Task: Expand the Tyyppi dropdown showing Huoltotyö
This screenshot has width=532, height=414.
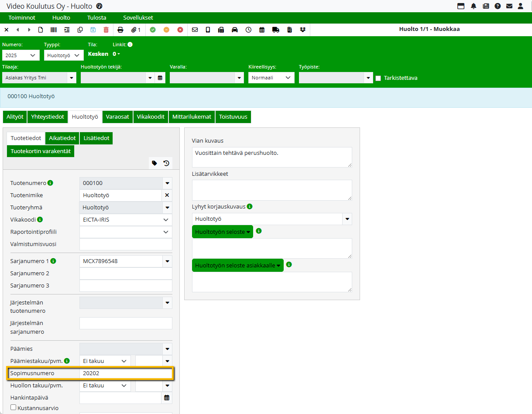Action: (x=64, y=55)
